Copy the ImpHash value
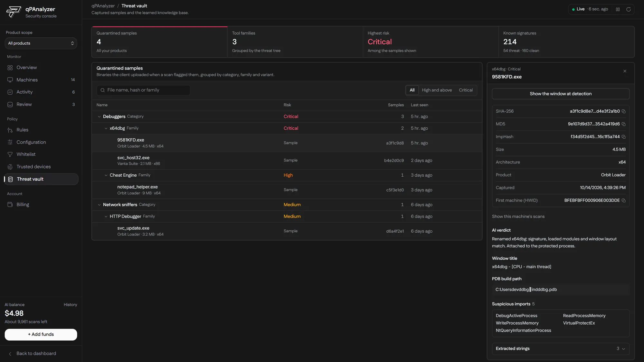644x362 pixels. point(623,137)
